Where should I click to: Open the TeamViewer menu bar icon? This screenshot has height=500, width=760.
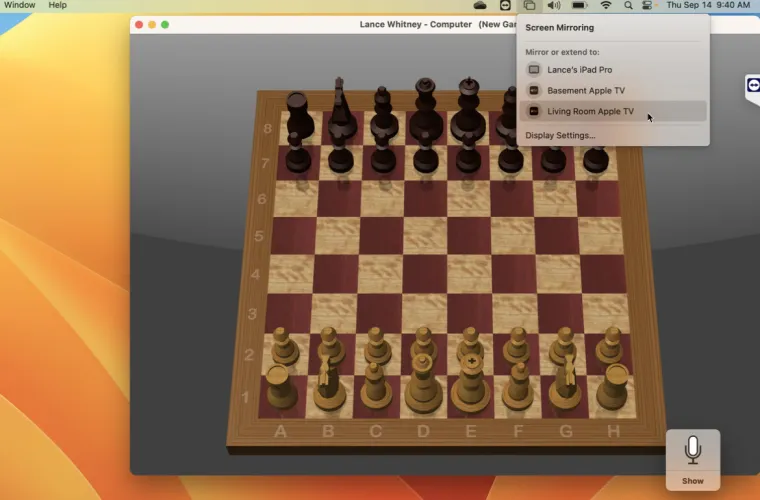click(x=505, y=6)
